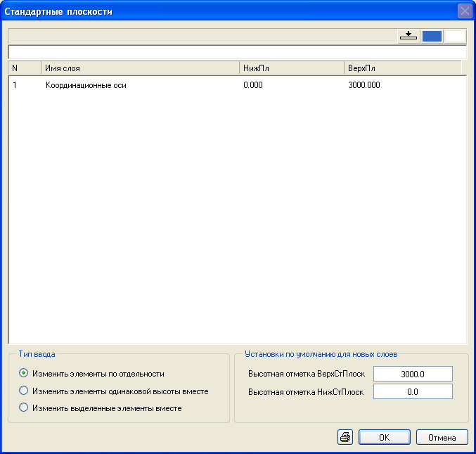Screen dimensions: 476x454
Task: Click the 'НижПл' column header
Action: (292, 68)
